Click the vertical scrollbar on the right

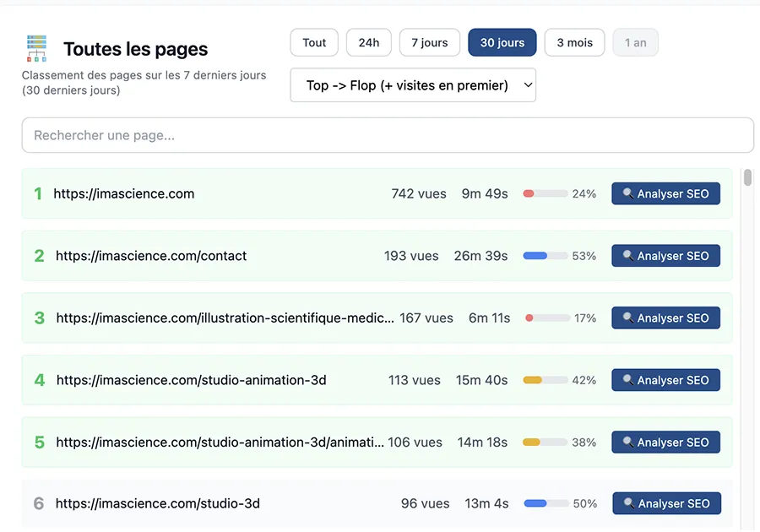tap(746, 179)
